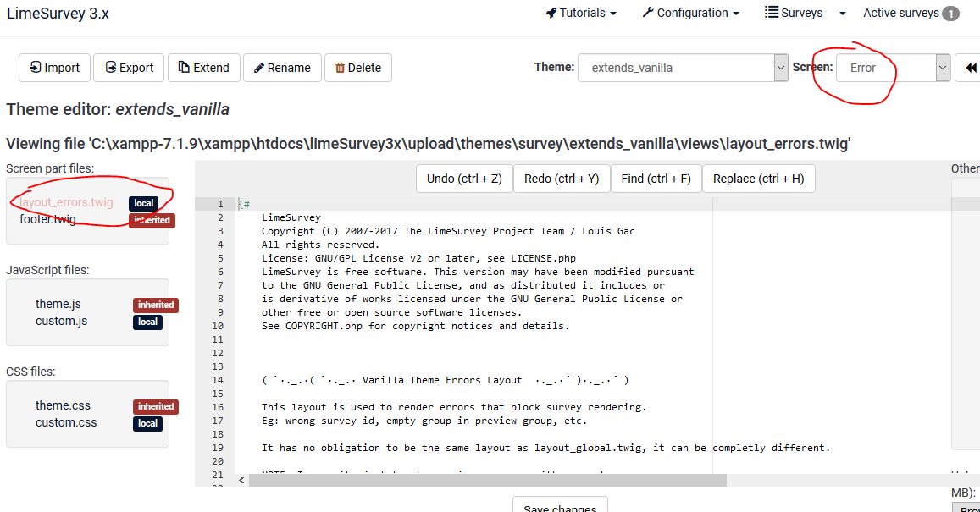
Task: Click the Export button
Action: pos(129,68)
